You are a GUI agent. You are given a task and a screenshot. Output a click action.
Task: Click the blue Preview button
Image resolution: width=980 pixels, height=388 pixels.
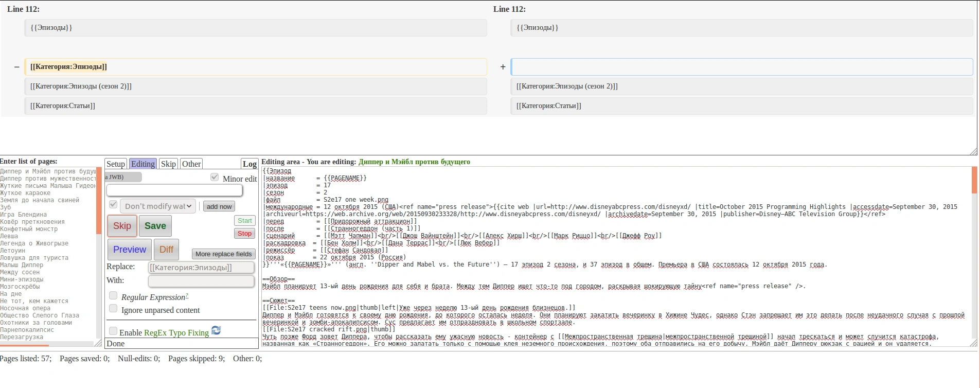[x=130, y=250]
